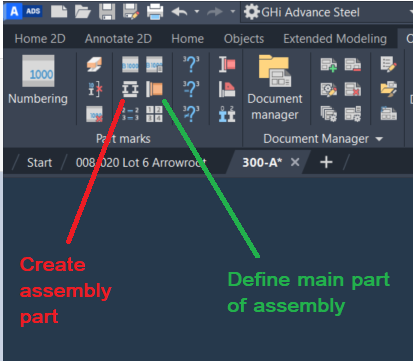Open the GHi Advance Steel workspace dropdown

coord(327,12)
